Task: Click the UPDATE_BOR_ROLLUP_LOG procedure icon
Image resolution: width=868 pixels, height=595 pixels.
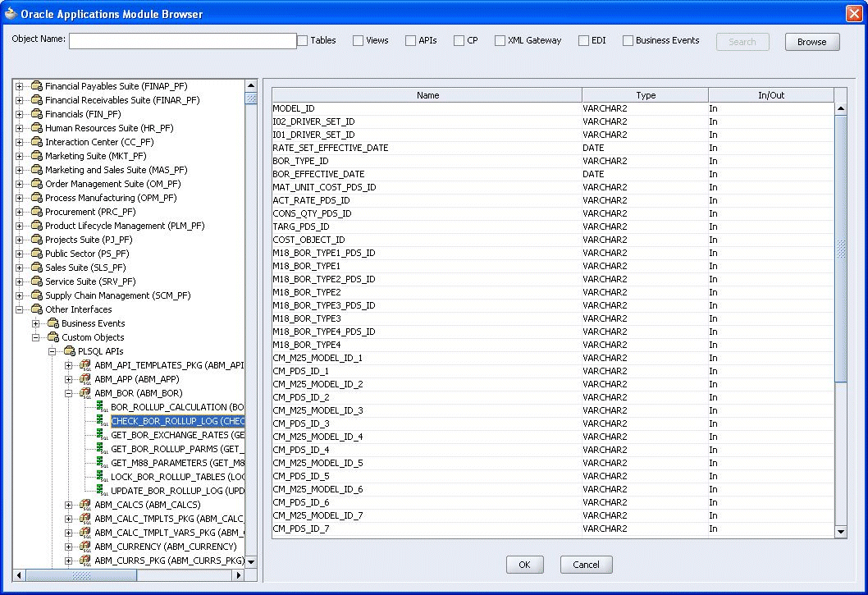Action: point(103,491)
